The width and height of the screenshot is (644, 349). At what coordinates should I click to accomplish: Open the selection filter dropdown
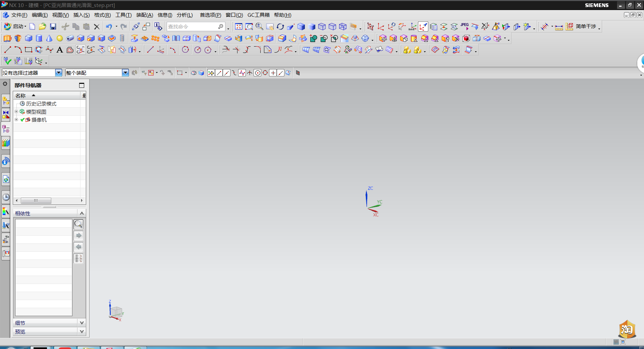point(58,73)
